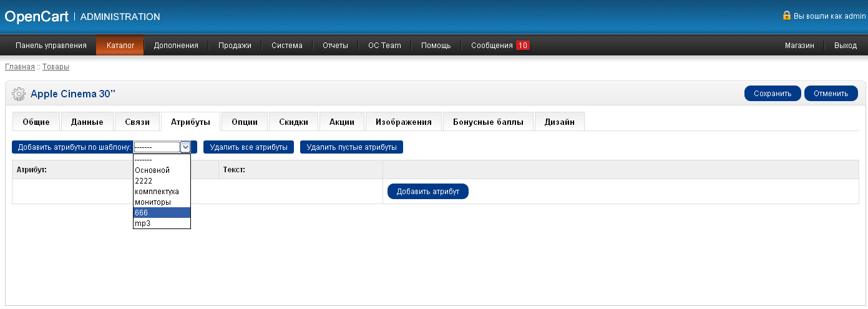868x309 pixels.
Task: Choose 2222 from the template list
Action: point(162,180)
